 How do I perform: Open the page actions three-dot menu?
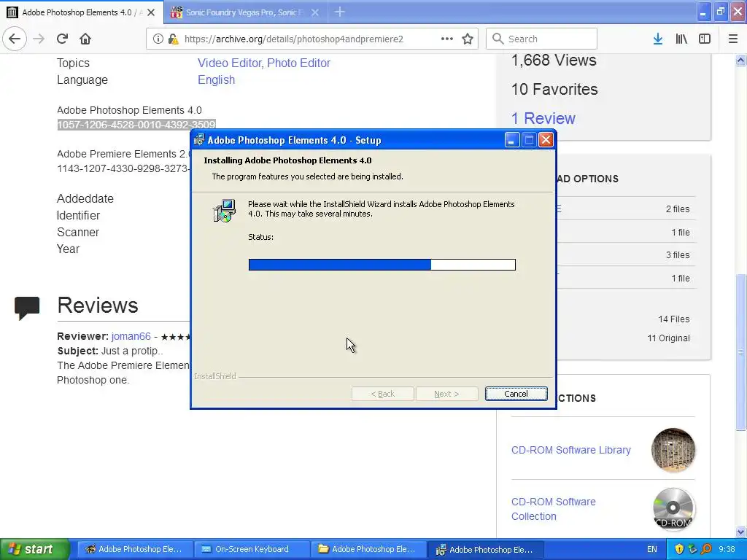447,39
